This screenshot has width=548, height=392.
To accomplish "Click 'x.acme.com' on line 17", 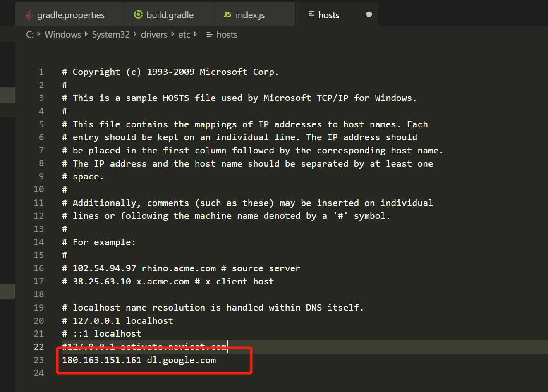I will pos(163,282).
